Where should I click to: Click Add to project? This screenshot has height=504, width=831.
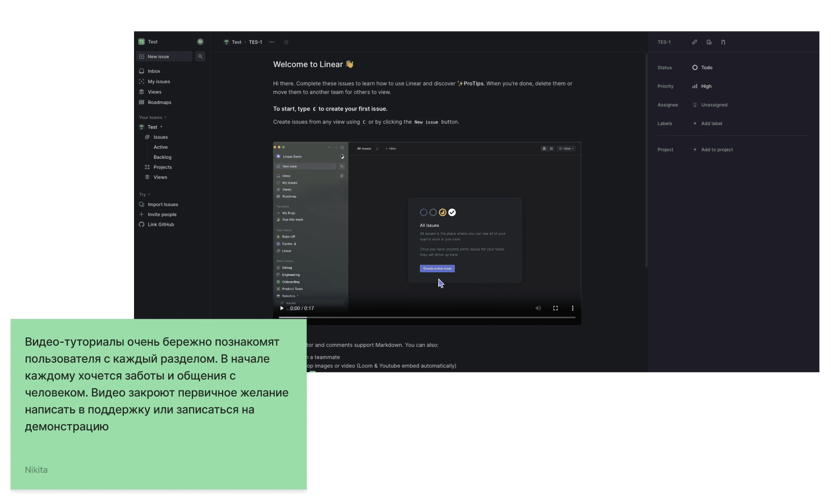[713, 150]
